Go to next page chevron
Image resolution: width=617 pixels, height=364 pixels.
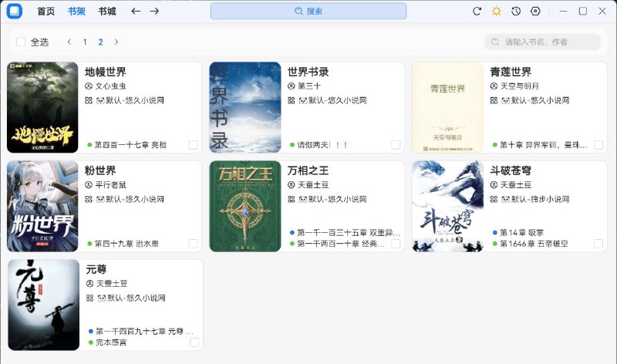(x=116, y=42)
